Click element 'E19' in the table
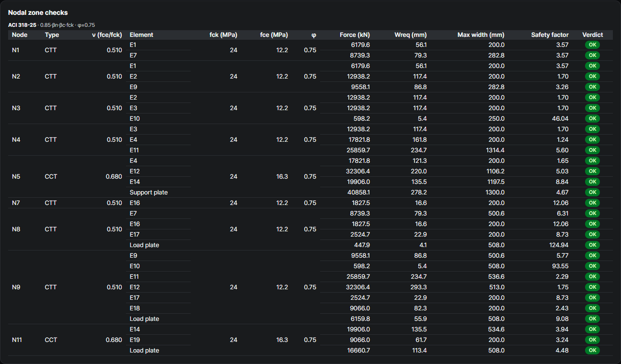This screenshot has width=621, height=364. point(135,340)
